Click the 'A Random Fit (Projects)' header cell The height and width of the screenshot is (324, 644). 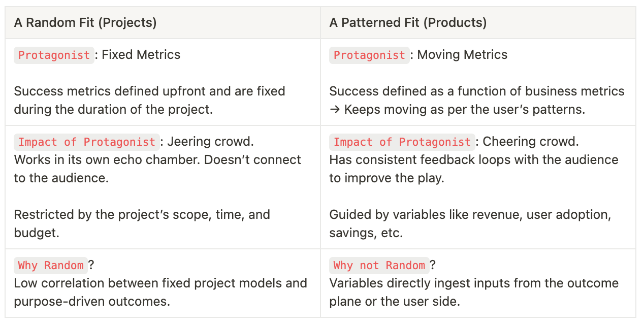[163, 23]
